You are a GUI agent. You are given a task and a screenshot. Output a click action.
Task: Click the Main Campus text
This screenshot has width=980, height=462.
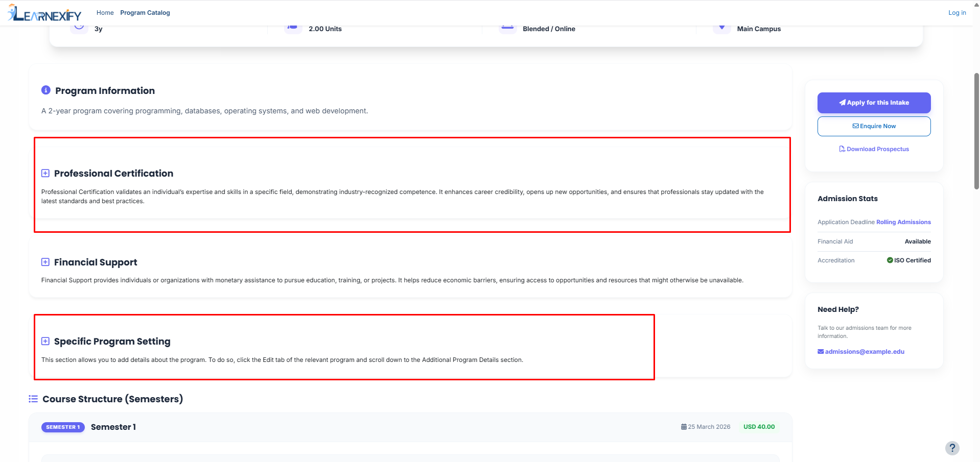pyautogui.click(x=759, y=29)
